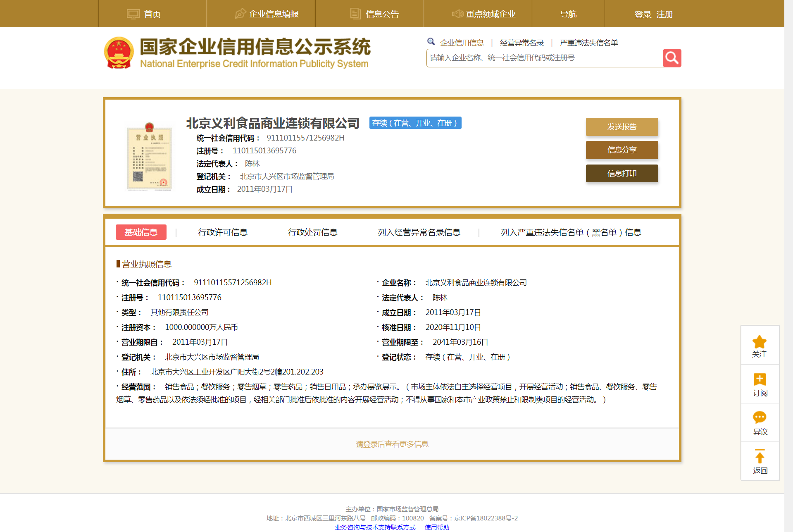The image size is (793, 532).
Task: Click the 2041年03月16日 term end date
Action: pos(460,342)
